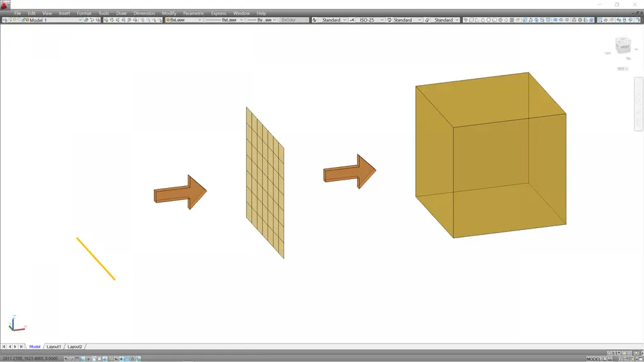
Task: Switch MODEL/paper space status button
Action: click(594, 359)
